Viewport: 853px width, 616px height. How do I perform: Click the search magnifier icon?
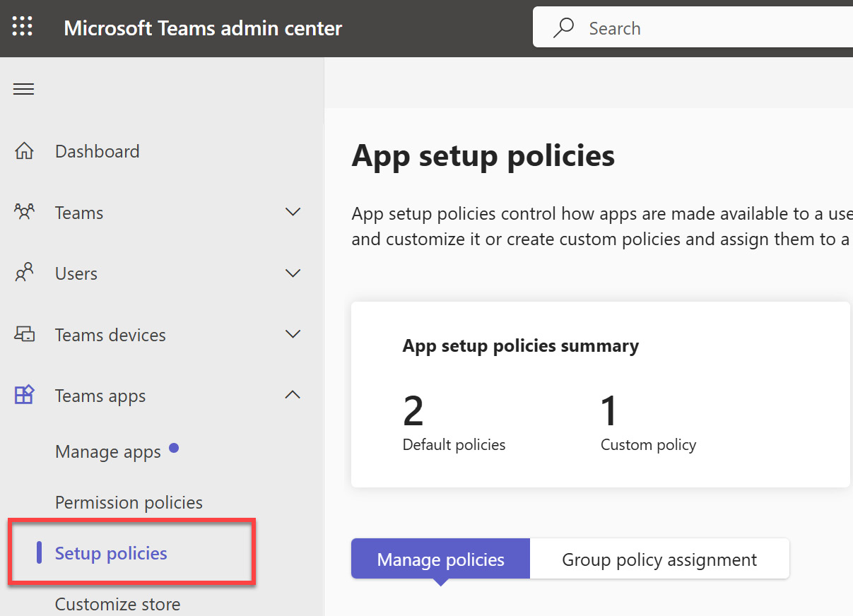pos(563,28)
